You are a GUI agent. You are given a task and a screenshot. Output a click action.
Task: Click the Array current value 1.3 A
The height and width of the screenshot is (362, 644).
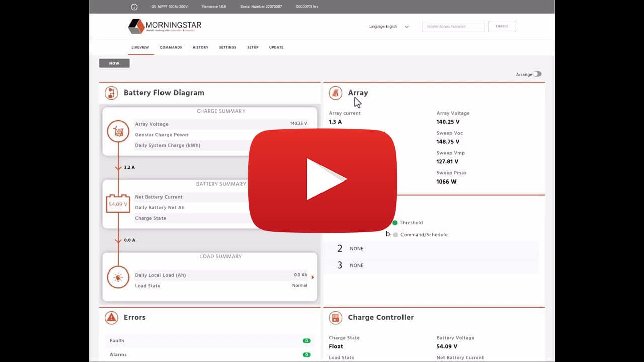[335, 122]
